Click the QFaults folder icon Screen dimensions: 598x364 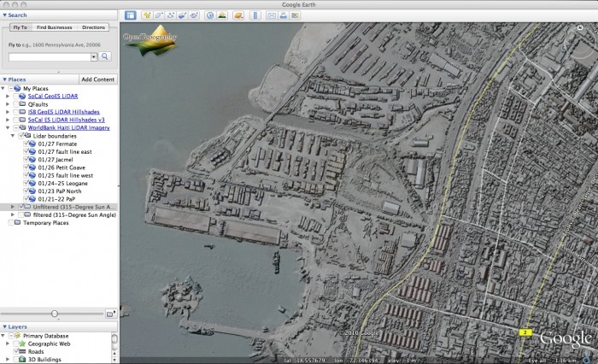click(23, 104)
